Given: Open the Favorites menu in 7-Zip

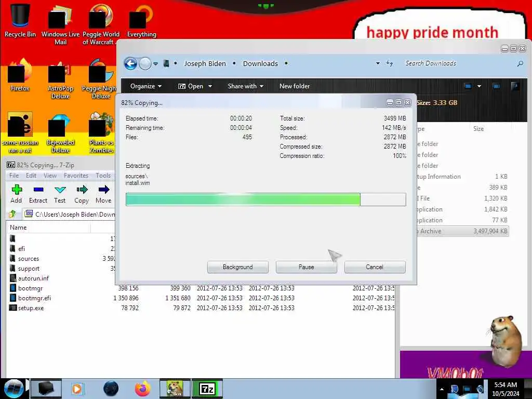Looking at the screenshot, I should click(76, 176).
